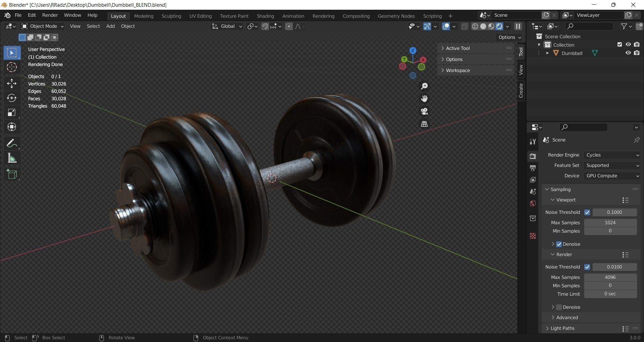This screenshot has width=644, height=342.
Task: Click render Max Samples 4096 field
Action: tap(610, 277)
